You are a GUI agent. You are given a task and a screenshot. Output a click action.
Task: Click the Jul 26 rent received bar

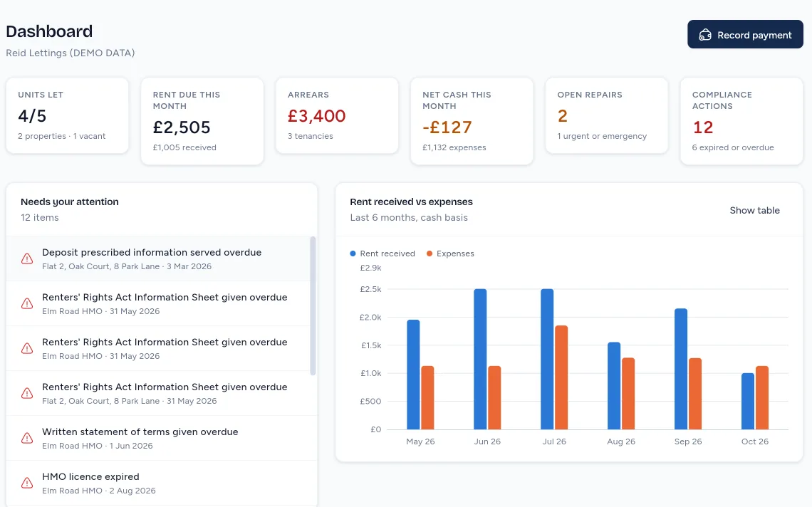pos(547,359)
